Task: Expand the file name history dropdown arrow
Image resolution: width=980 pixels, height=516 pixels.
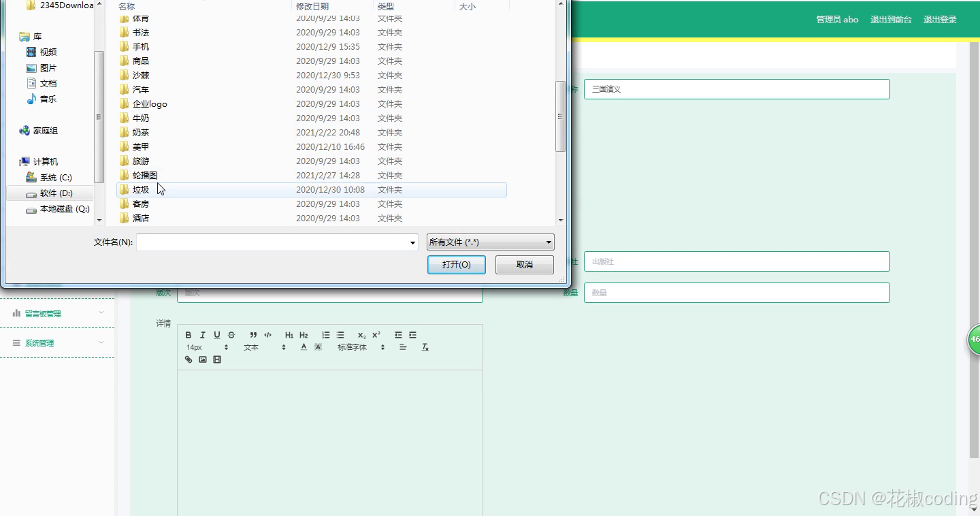Action: click(x=412, y=242)
